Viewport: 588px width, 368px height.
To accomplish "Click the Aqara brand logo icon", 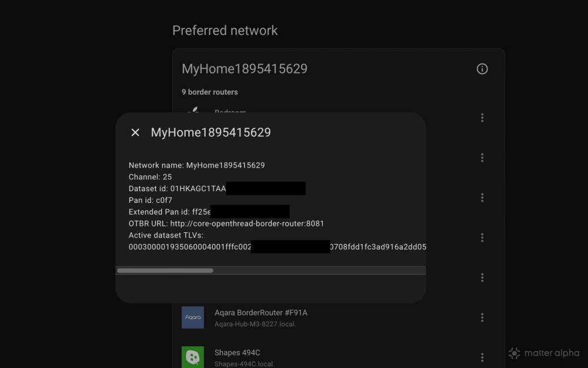I will (x=193, y=317).
